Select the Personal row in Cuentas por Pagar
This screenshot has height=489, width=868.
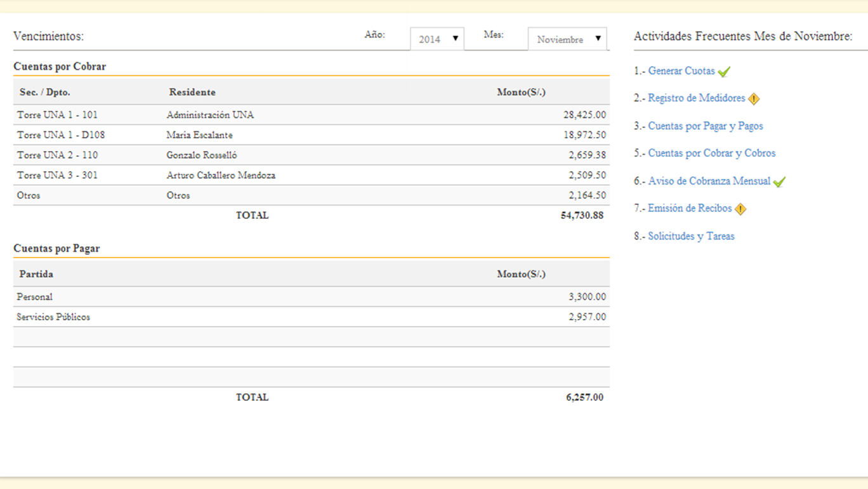tap(35, 297)
